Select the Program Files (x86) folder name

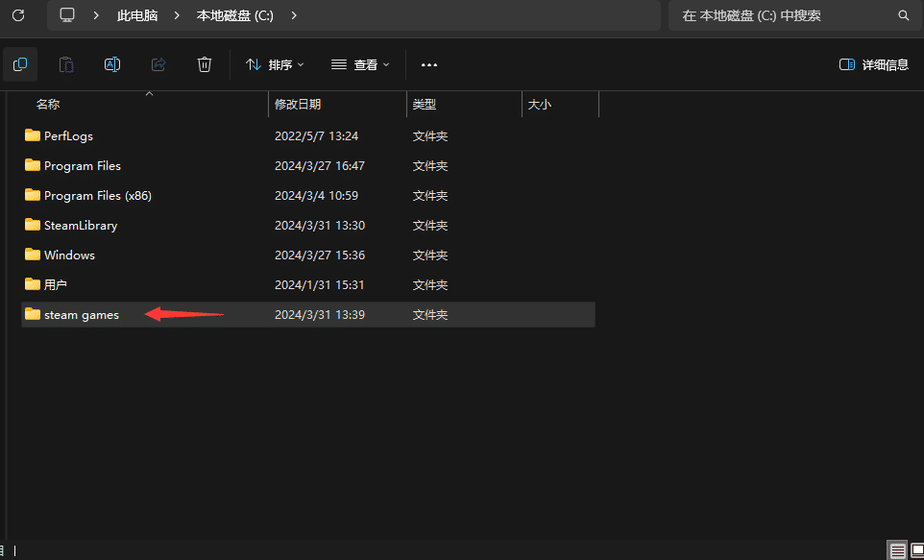click(x=98, y=195)
